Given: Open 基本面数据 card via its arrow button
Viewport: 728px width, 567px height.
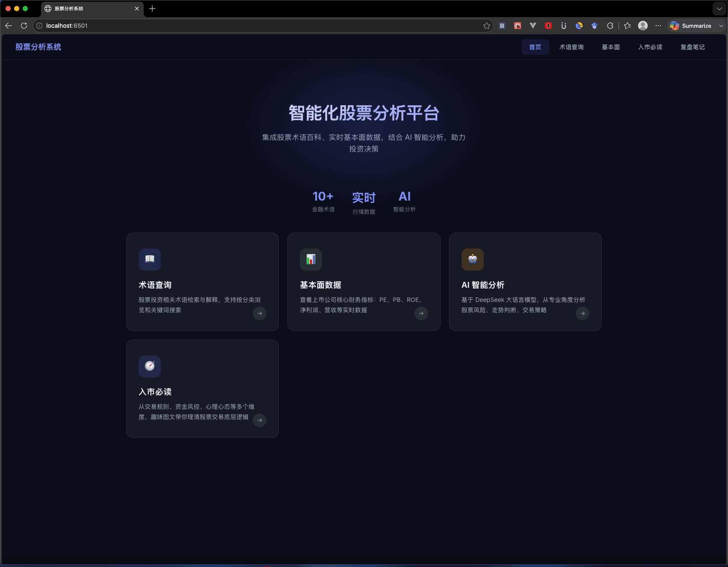Looking at the screenshot, I should click(421, 313).
